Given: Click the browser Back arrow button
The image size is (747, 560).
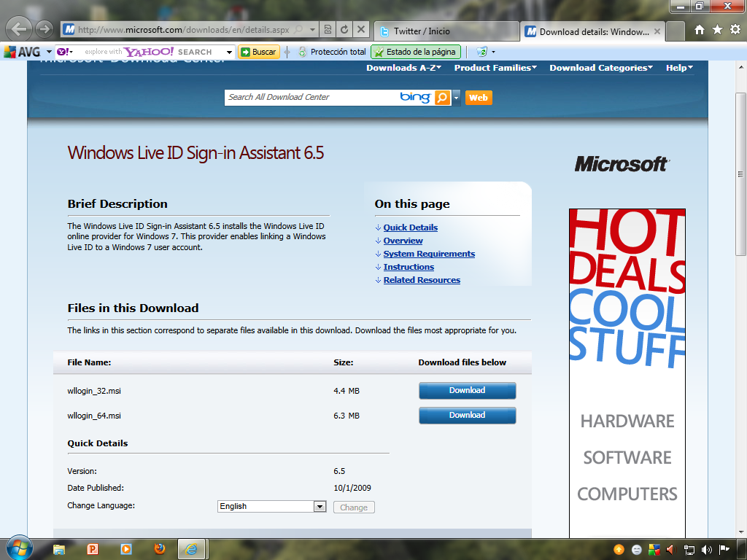Looking at the screenshot, I should 20,30.
